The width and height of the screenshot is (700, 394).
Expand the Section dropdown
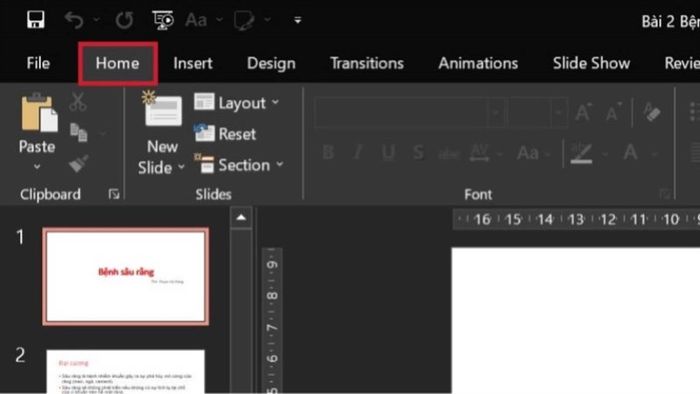pyautogui.click(x=239, y=165)
